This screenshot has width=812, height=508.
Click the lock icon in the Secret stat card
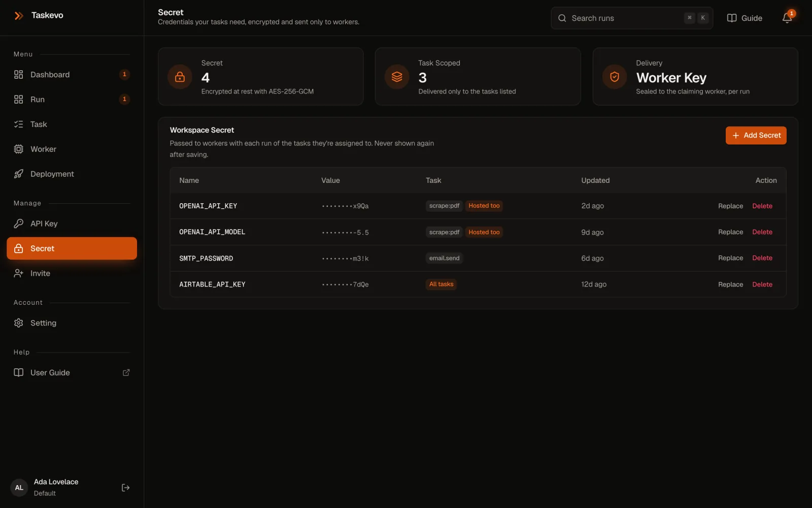pos(180,77)
